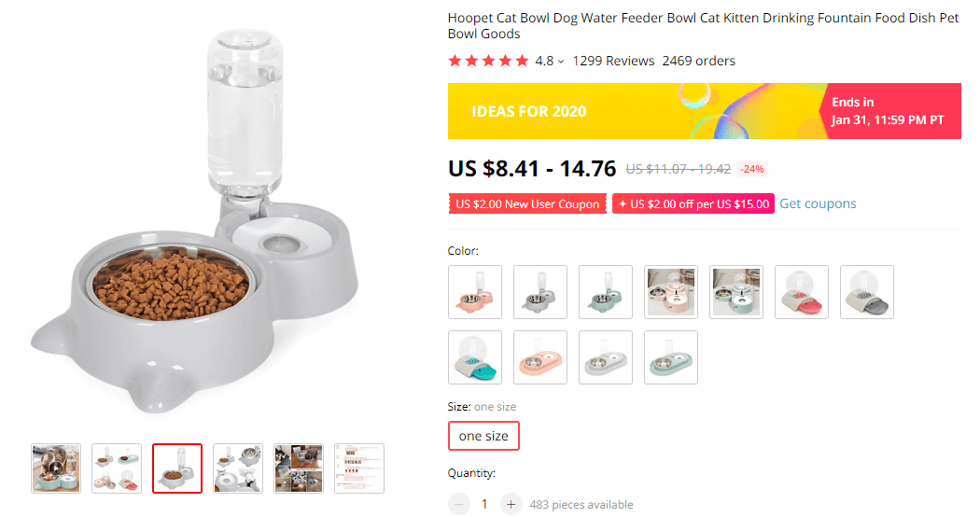Pick the pink oval double bowl option
Screen dimensions: 980x517
[x=540, y=357]
